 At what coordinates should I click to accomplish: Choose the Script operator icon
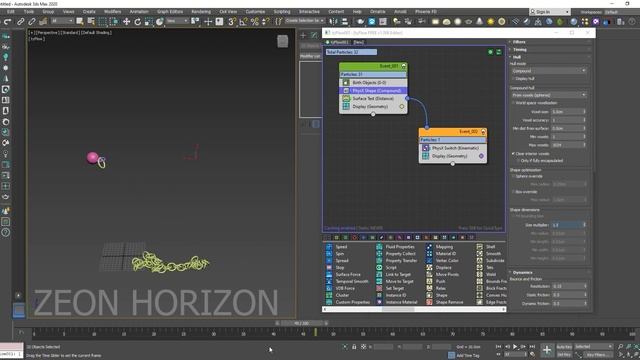[379, 268]
